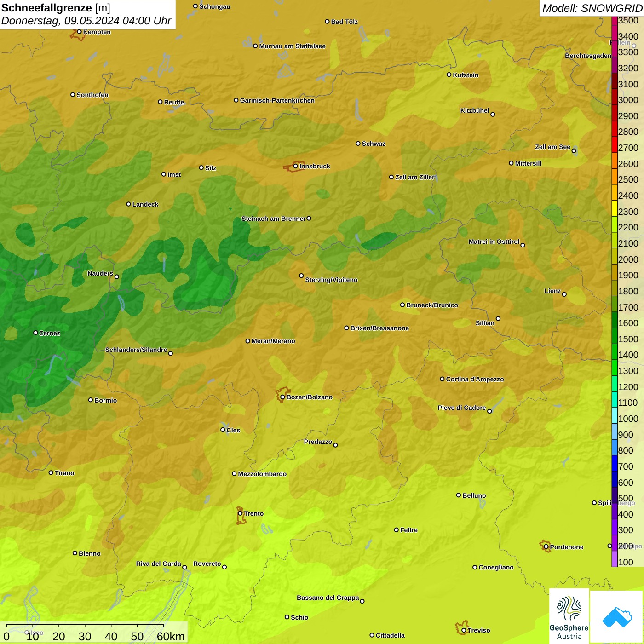
Task: Click the Schlanders/Silandro label
Action: click(136, 350)
